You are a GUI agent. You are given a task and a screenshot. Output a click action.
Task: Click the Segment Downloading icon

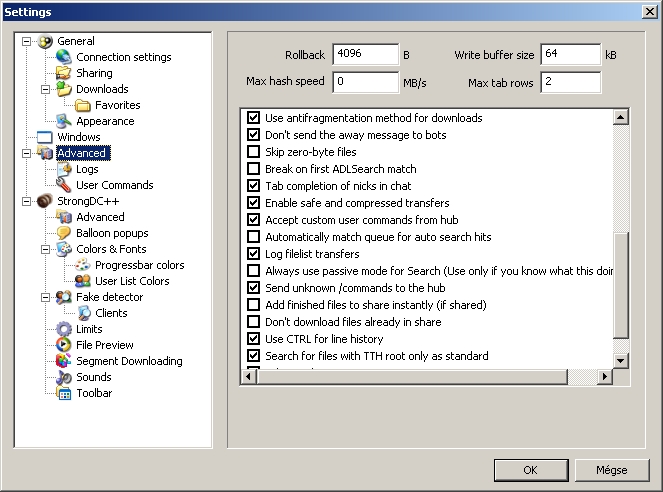tap(64, 361)
